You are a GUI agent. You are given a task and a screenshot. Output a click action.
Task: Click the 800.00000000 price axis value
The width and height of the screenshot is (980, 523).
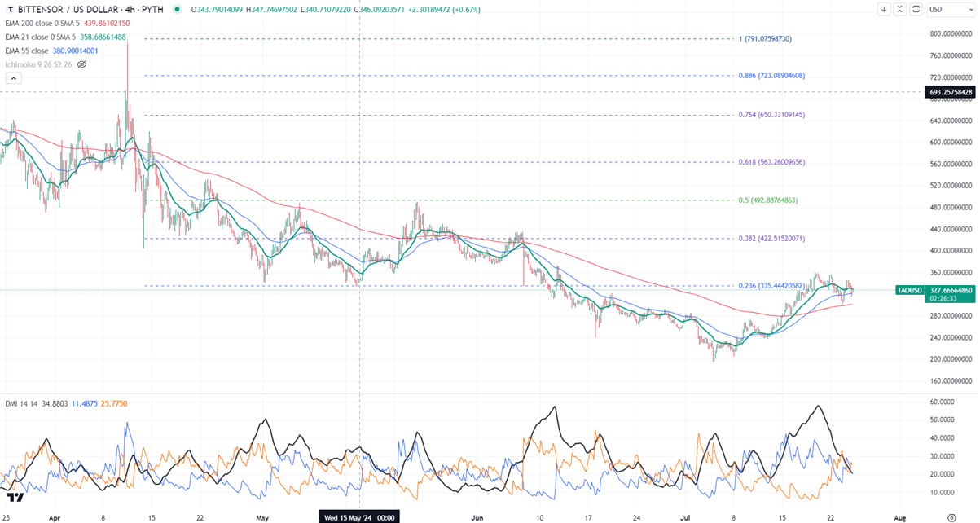[951, 33]
